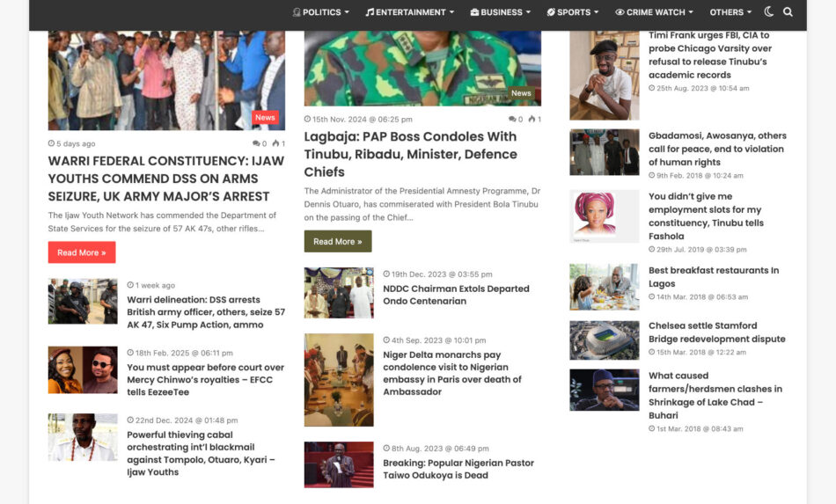Screen dimensions: 836x504
Task: Open search with the magnifier icon
Action: pyautogui.click(x=788, y=12)
